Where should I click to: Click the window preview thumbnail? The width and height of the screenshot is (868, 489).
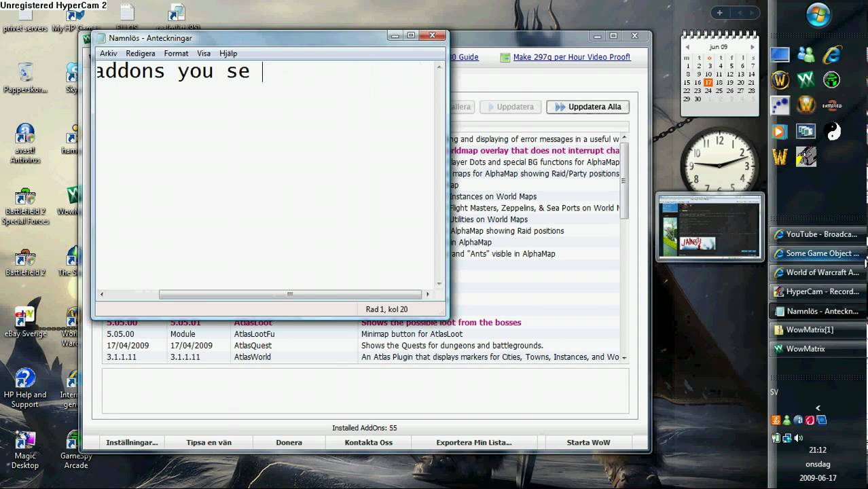[x=710, y=228]
